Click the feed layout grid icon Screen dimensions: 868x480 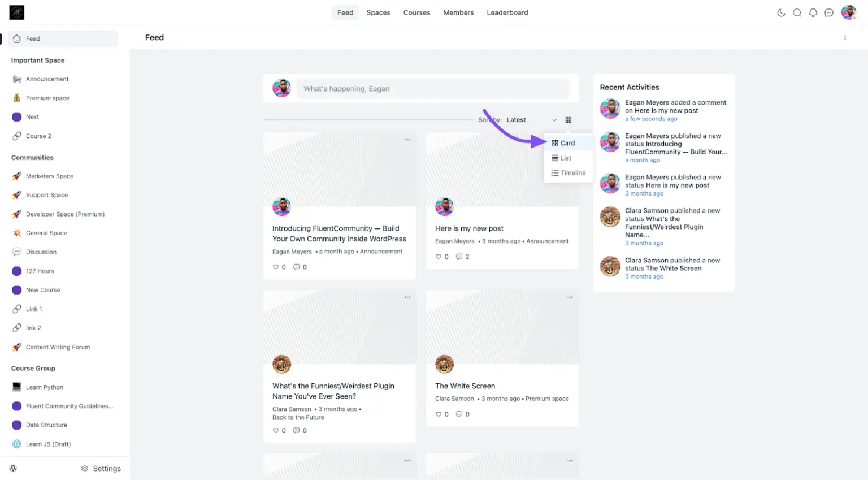tap(568, 120)
